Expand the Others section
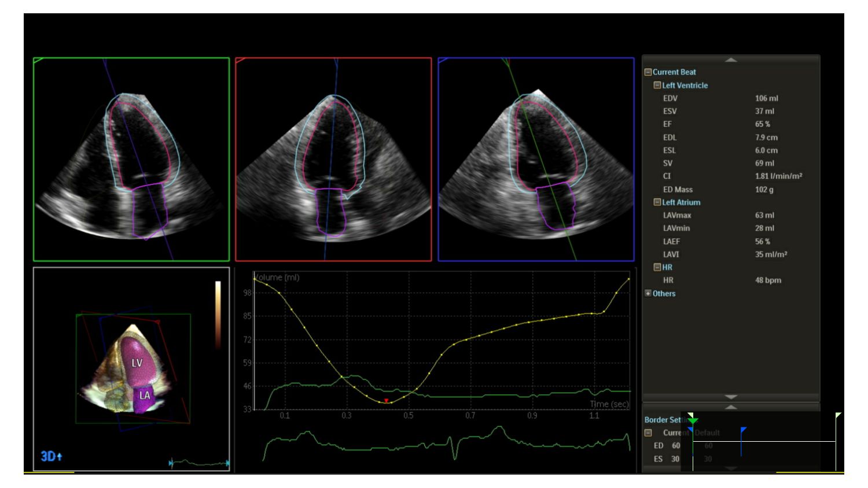The width and height of the screenshot is (868, 488). 648,293
